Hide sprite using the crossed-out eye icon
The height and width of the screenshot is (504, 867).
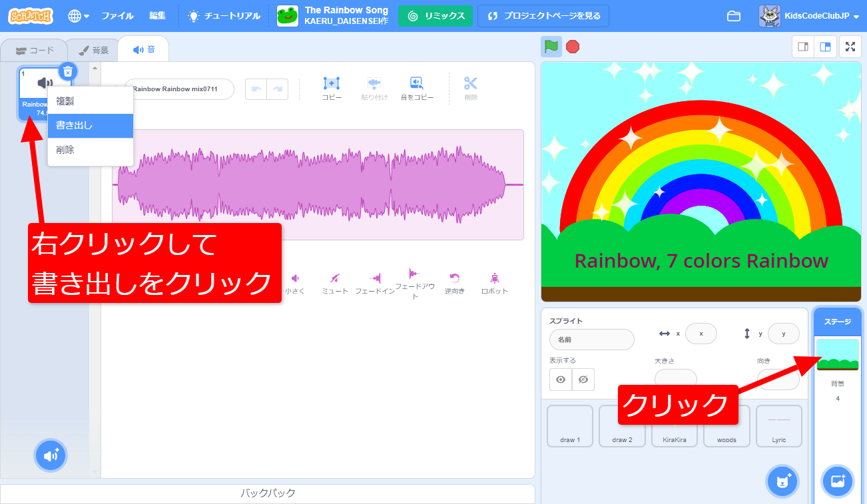point(583,379)
